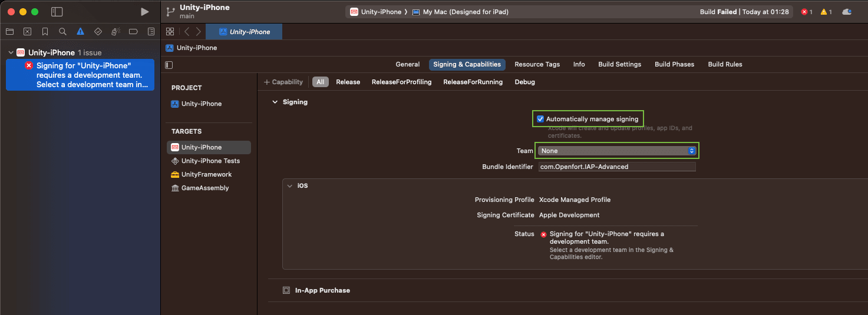The image size is (868, 315).
Task: Click the Xcode Managed Profile value
Action: point(575,200)
